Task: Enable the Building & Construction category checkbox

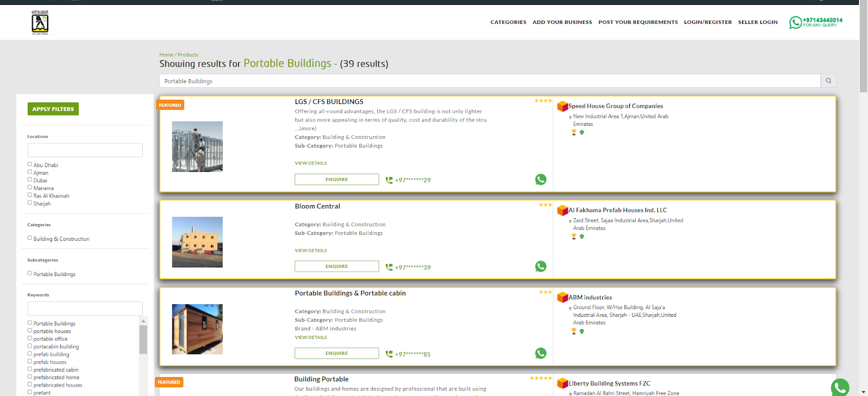Action: pyautogui.click(x=30, y=238)
